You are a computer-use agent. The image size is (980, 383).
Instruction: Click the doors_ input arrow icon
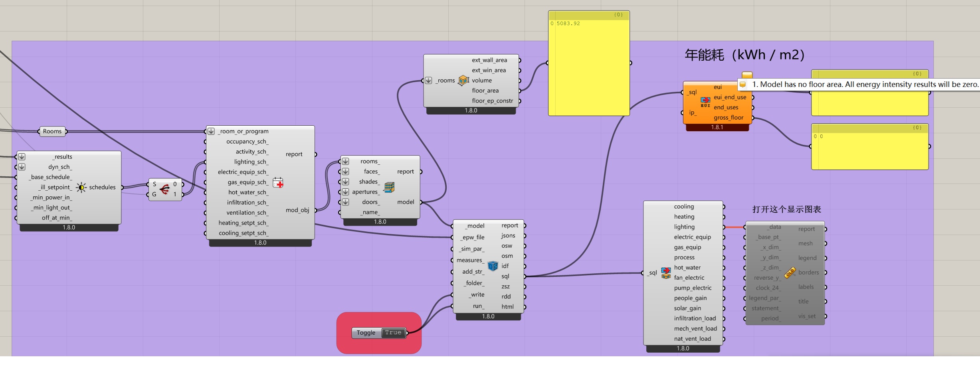click(x=346, y=202)
